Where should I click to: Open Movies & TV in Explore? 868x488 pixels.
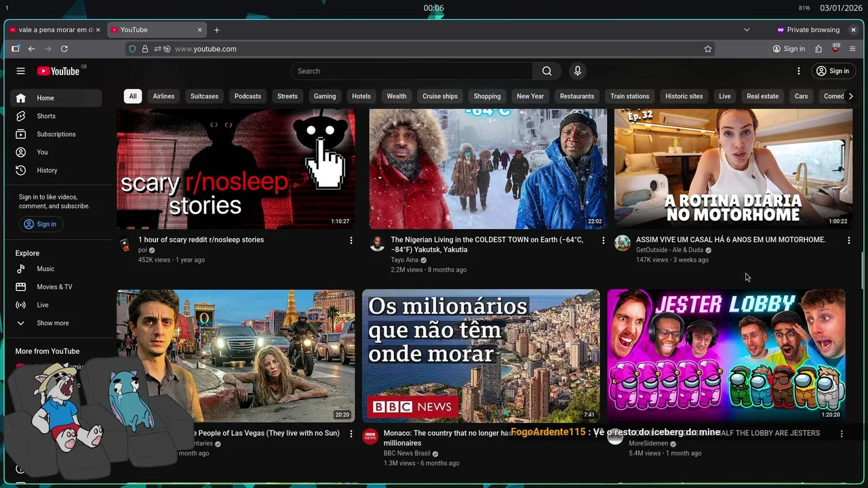56,287
